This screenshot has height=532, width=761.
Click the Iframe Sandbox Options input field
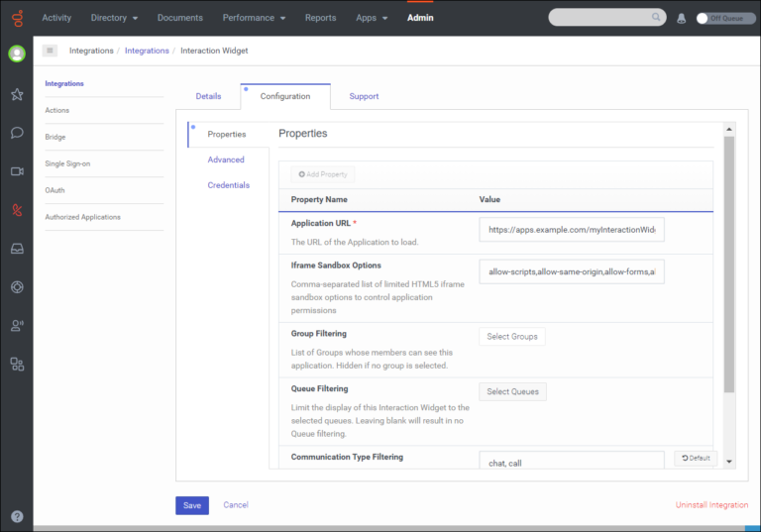(x=572, y=271)
